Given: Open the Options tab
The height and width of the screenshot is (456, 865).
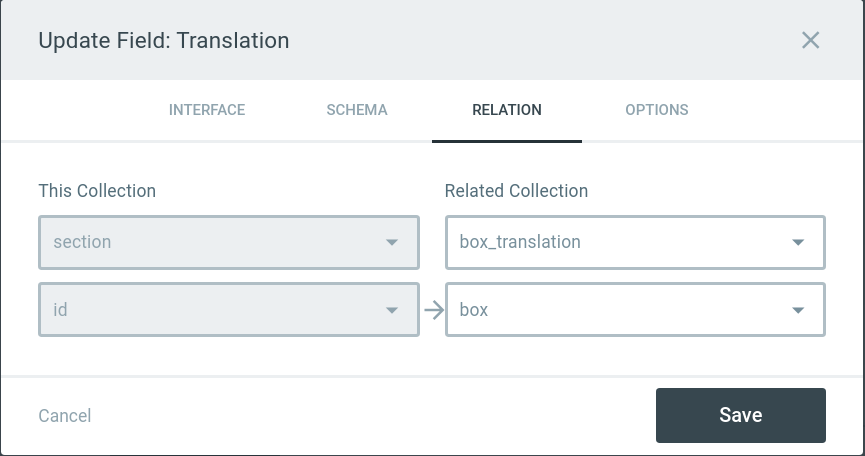Looking at the screenshot, I should [x=657, y=110].
